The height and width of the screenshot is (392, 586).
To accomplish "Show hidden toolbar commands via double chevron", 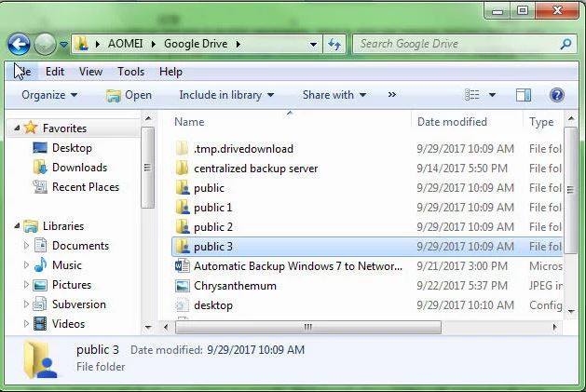I will 391,95.
